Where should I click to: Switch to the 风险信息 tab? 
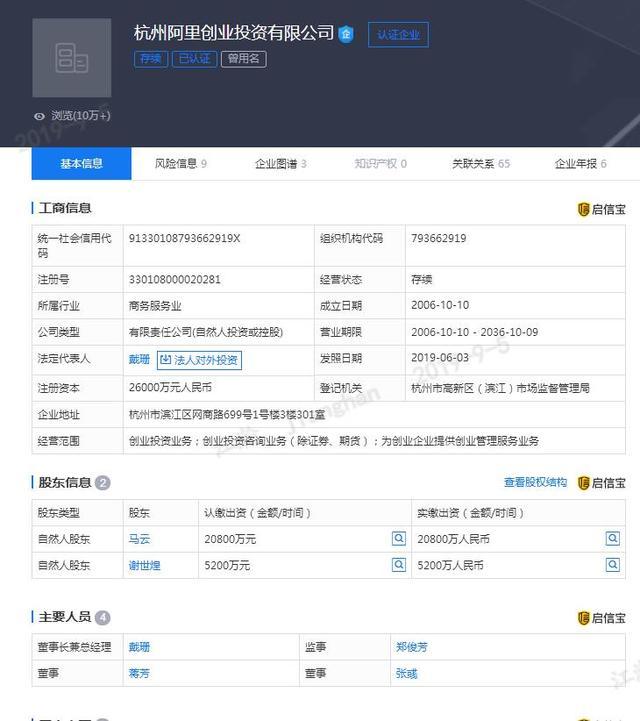click(x=180, y=164)
